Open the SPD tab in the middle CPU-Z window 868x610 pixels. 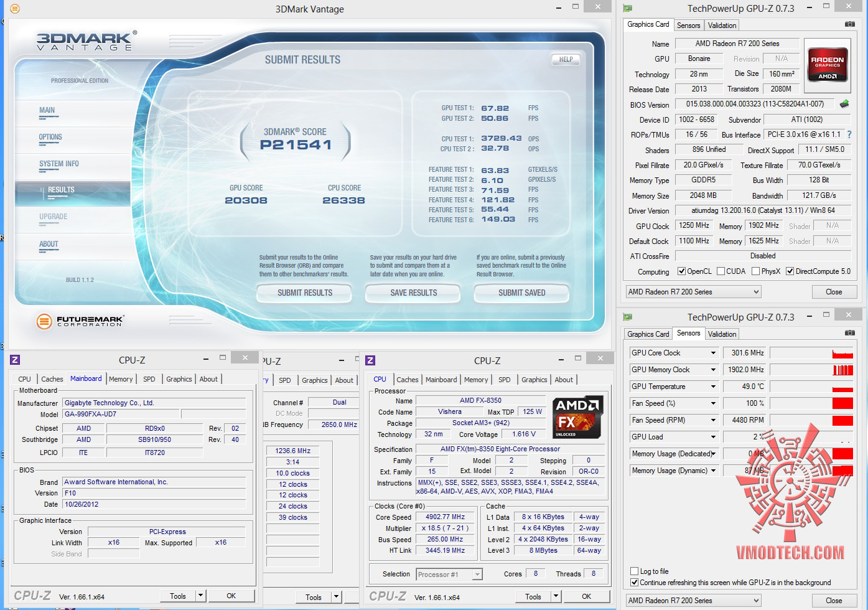pos(285,380)
